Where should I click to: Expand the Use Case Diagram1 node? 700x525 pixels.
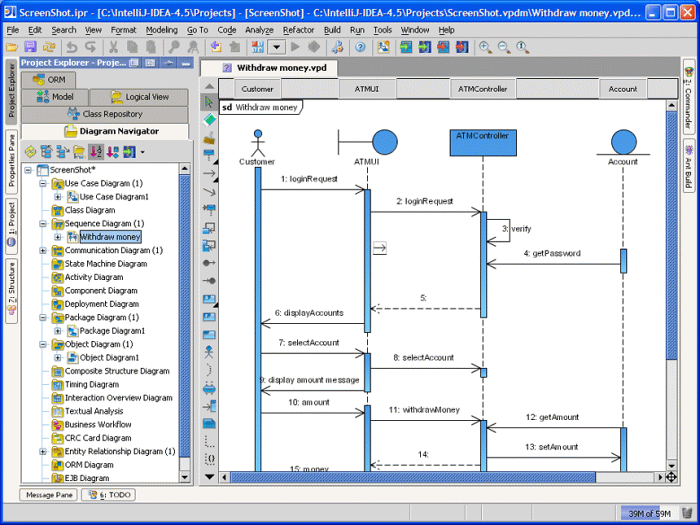coord(58,197)
